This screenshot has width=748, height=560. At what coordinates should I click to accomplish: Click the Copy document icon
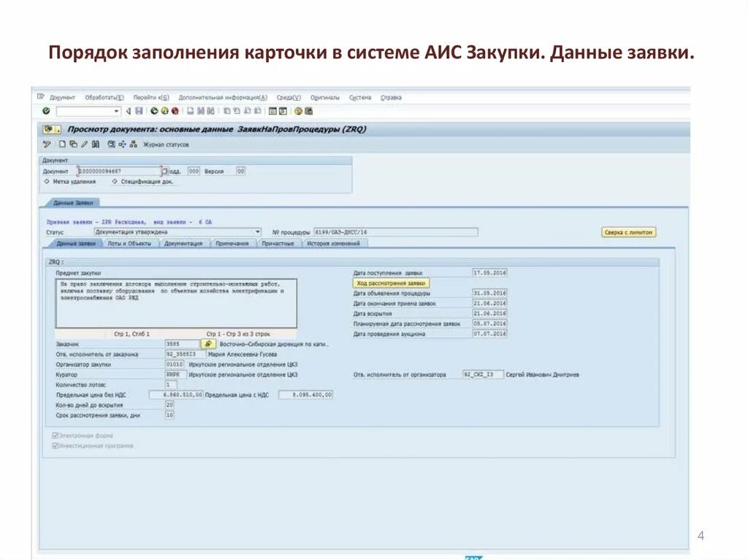pyautogui.click(x=73, y=144)
